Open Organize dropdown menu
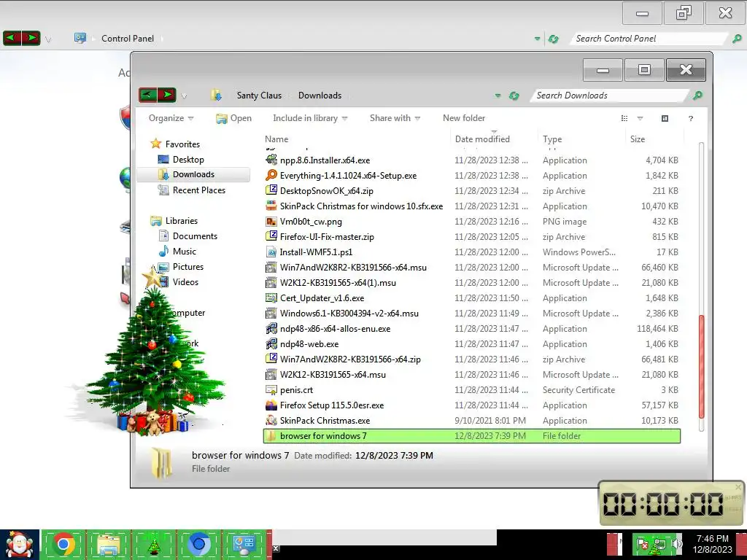The image size is (747, 560). [x=171, y=118]
